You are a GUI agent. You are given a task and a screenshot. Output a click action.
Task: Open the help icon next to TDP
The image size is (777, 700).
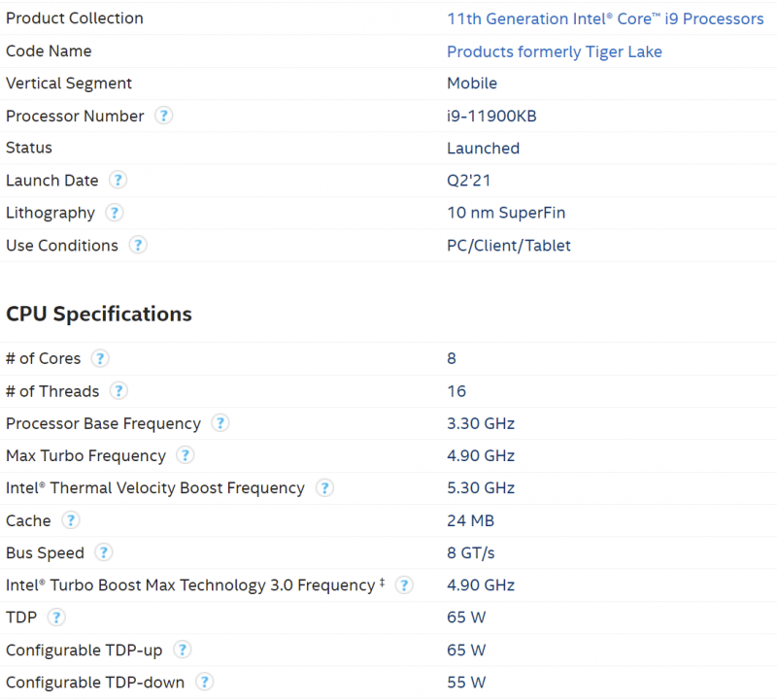tap(57, 617)
